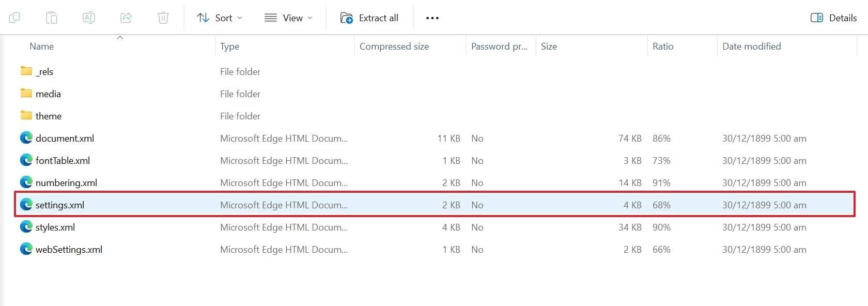
Task: Open the View dropdown menu
Action: point(288,18)
